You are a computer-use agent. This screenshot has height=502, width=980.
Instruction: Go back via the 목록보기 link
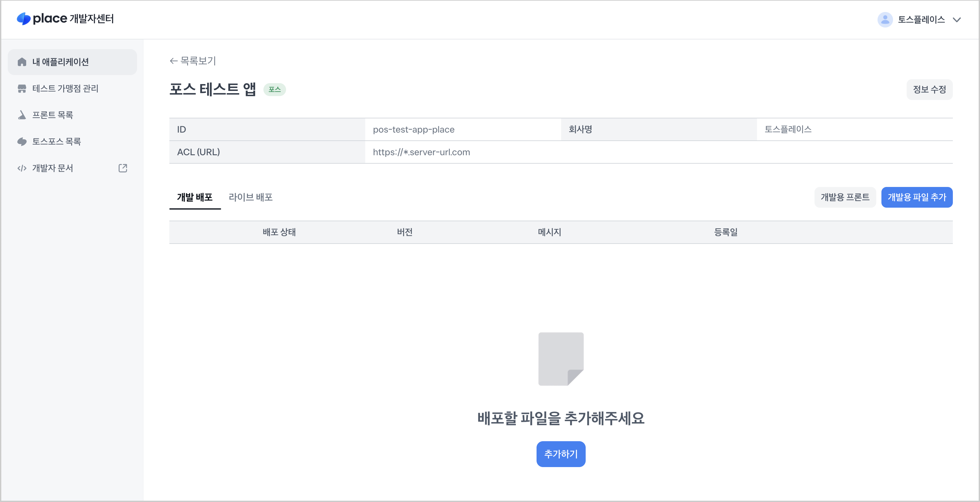coord(193,61)
